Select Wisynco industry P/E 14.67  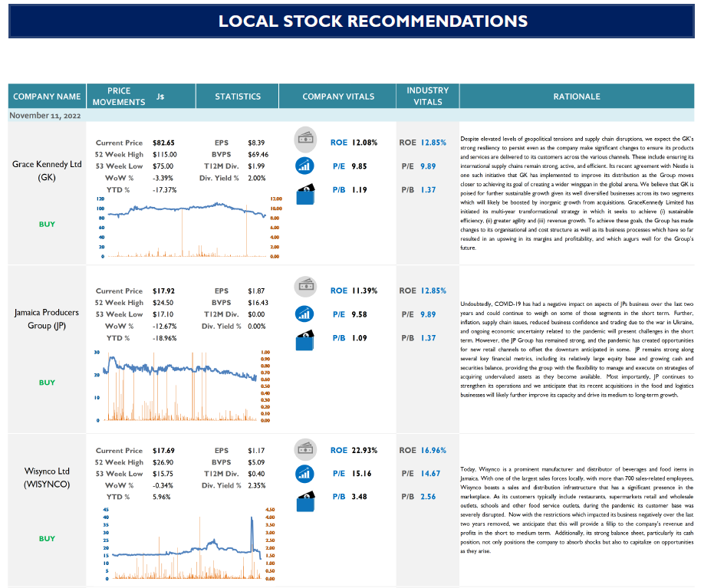(430, 474)
